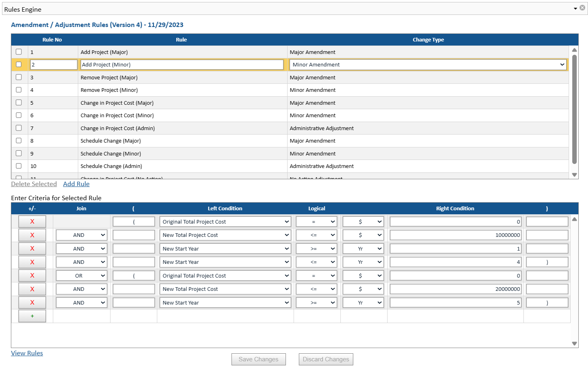
Task: Click the rules table vertical scrollbar thumb
Action: tap(574, 109)
